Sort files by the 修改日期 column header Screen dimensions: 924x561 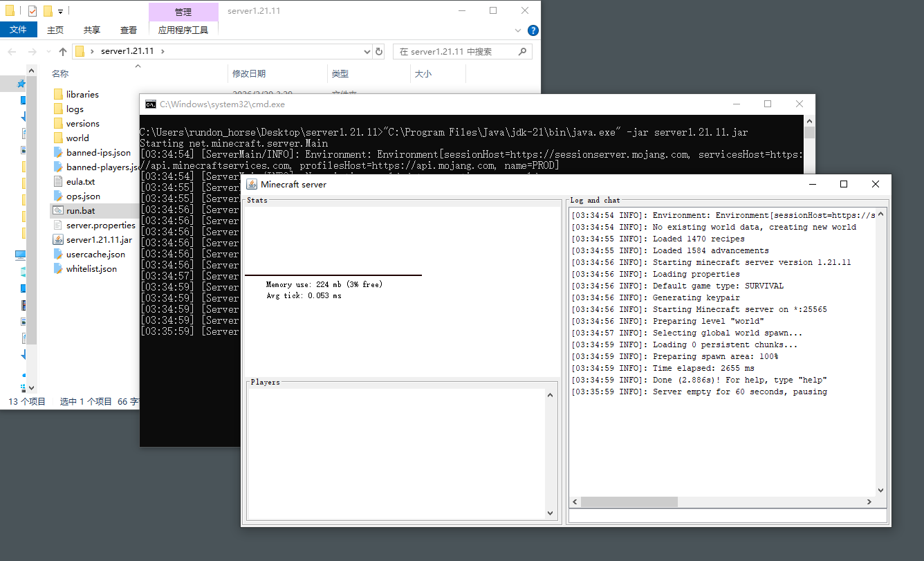pyautogui.click(x=249, y=74)
